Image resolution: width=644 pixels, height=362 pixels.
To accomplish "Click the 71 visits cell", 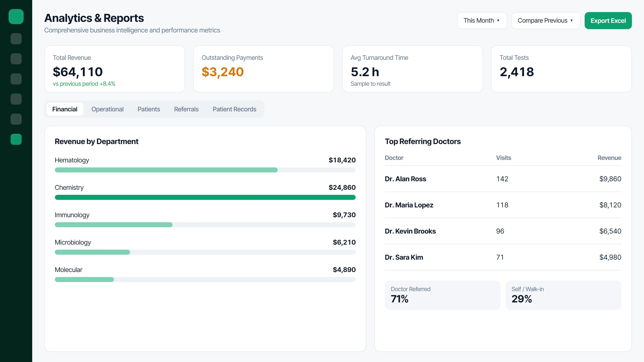I will point(500,257).
